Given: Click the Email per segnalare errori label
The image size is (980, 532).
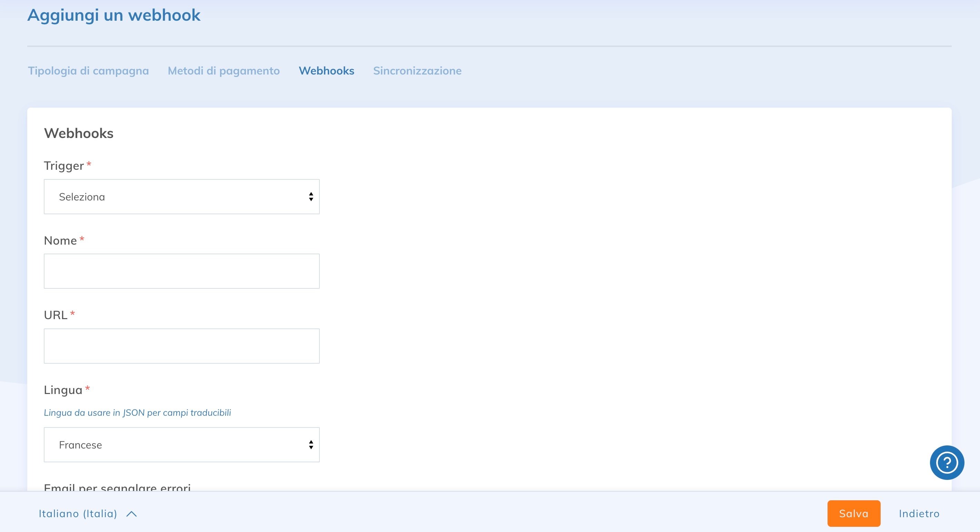Looking at the screenshot, I should pos(118,488).
